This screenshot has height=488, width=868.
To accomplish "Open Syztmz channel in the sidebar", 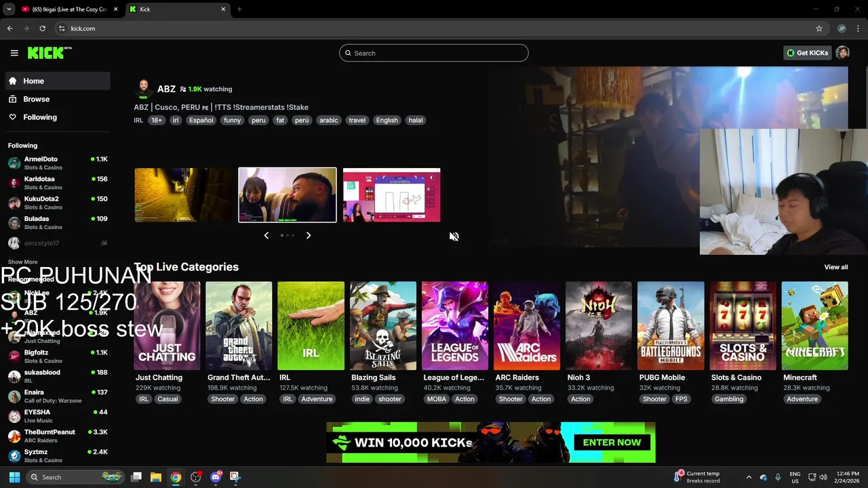I will [58, 455].
